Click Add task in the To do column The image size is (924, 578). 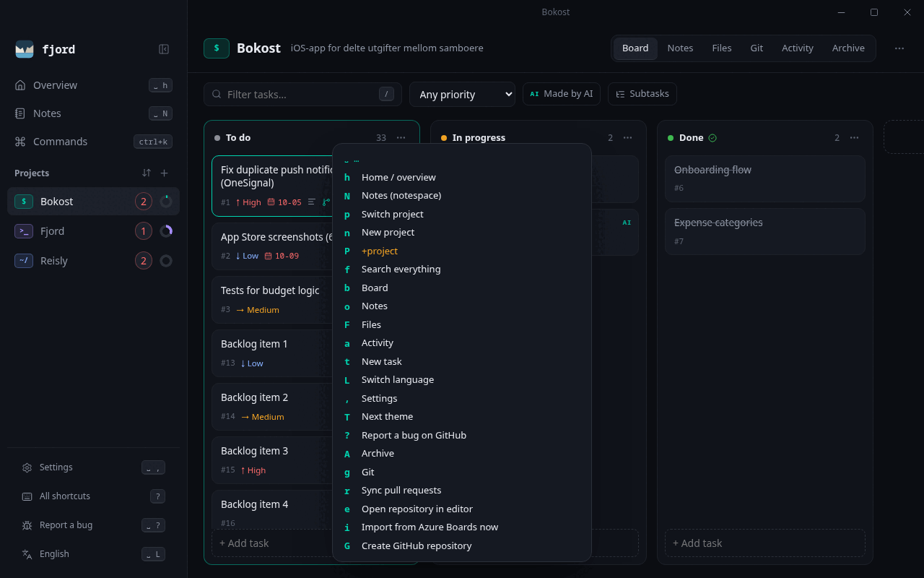tap(271, 543)
